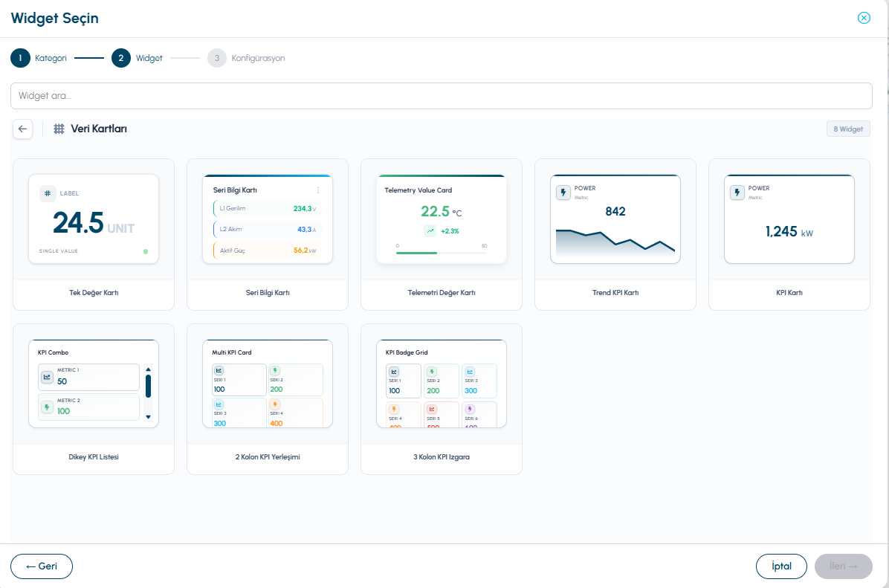Click the trend arrow icon beside +2.3%
889x588 pixels.
pyautogui.click(x=430, y=230)
